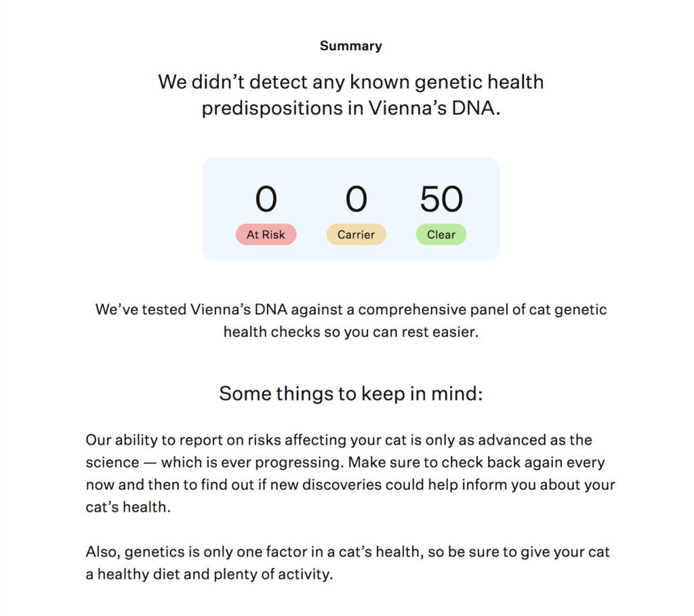The image size is (694, 616).
Task: Click the 'now and then to find out' line
Action: [x=350, y=485]
